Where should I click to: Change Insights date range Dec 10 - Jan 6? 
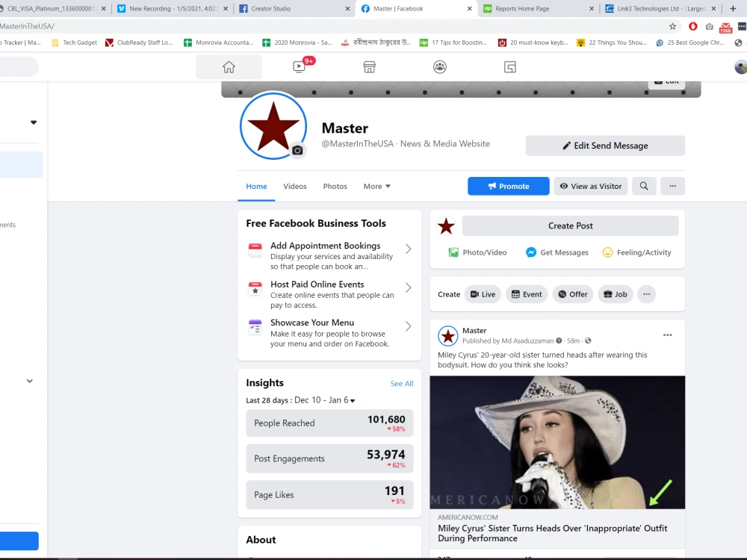(324, 400)
